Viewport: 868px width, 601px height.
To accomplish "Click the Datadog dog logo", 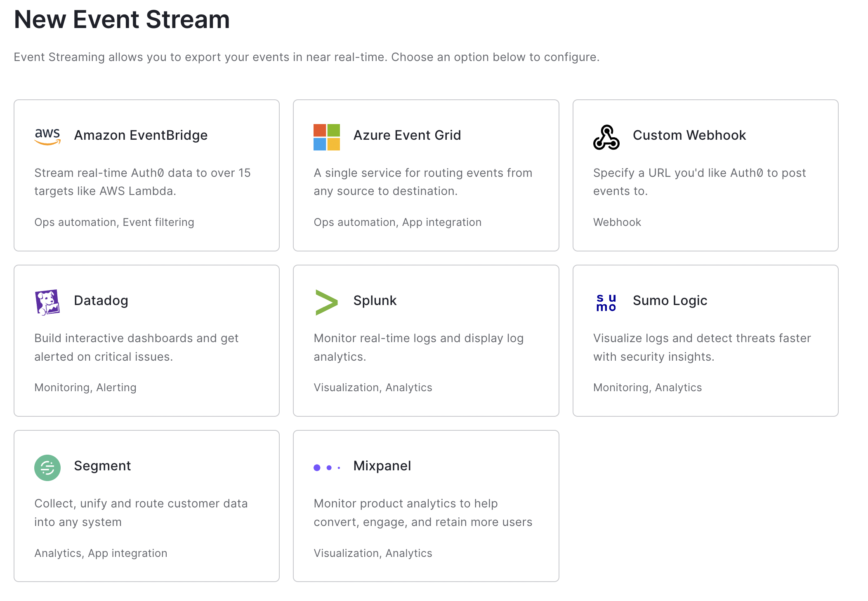I will click(x=47, y=302).
